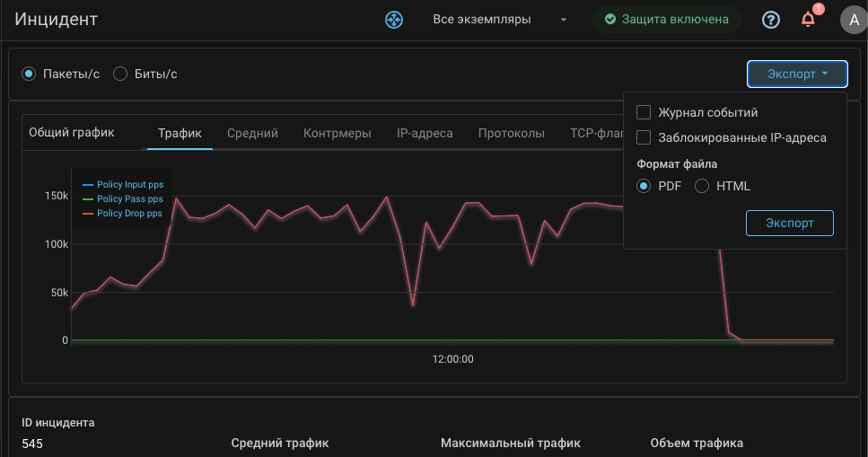
Task: Click the instances cluster icon
Action: pyautogui.click(x=394, y=19)
